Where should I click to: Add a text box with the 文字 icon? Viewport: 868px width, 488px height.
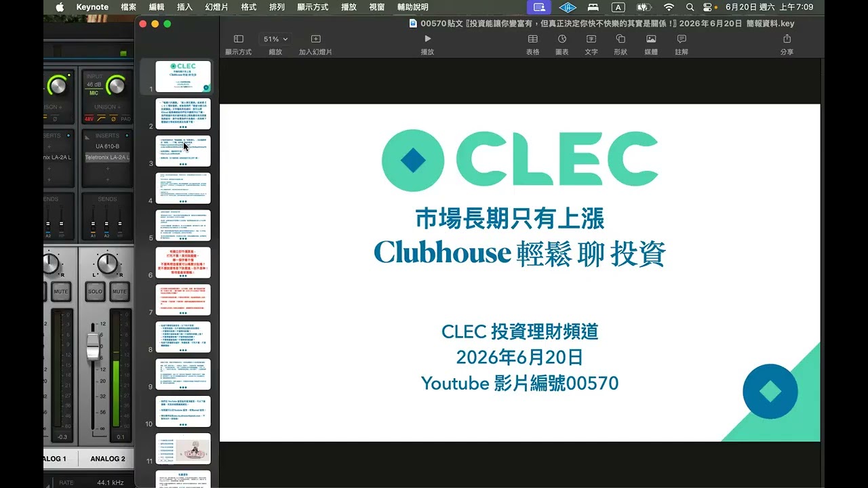click(591, 39)
